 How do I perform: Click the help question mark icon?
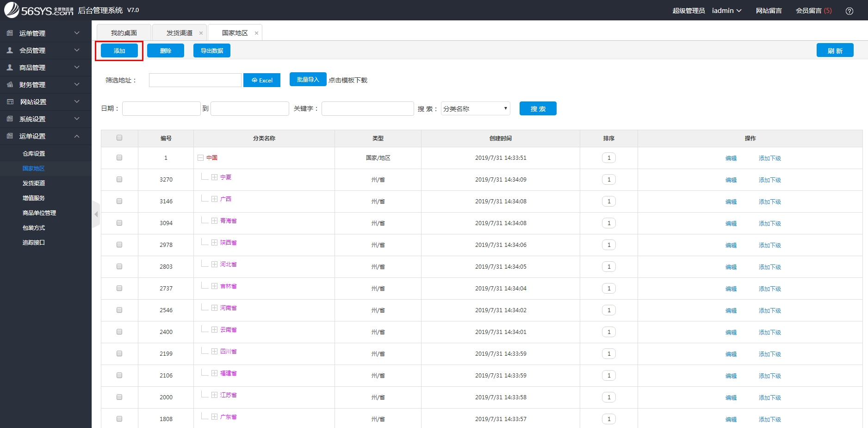point(849,11)
